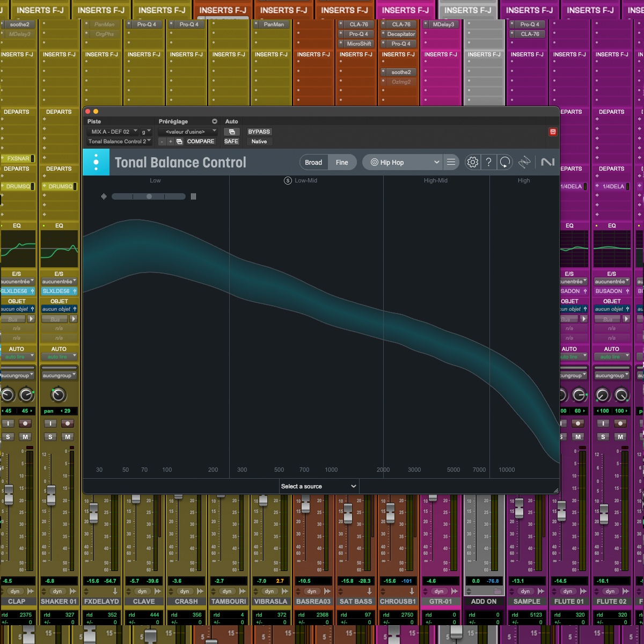Record-arm the SHAKER 01 channel

68,423
